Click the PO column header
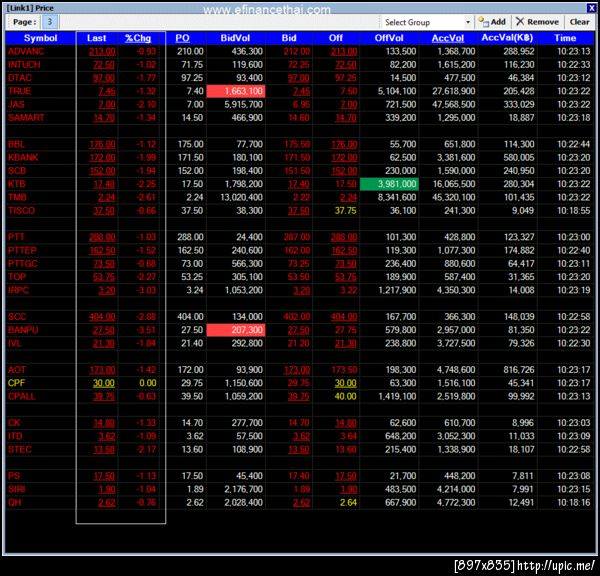This screenshot has width=600, height=576. point(183,38)
